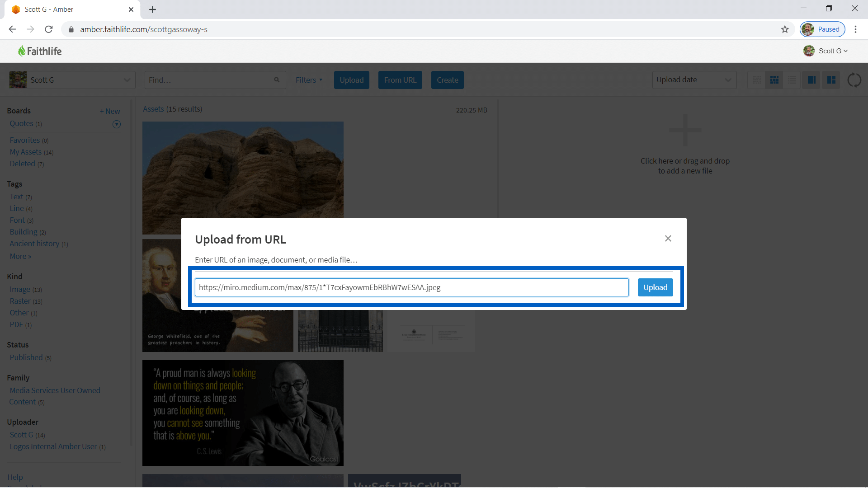Go back in browser
The image size is (868, 488).
click(x=12, y=29)
